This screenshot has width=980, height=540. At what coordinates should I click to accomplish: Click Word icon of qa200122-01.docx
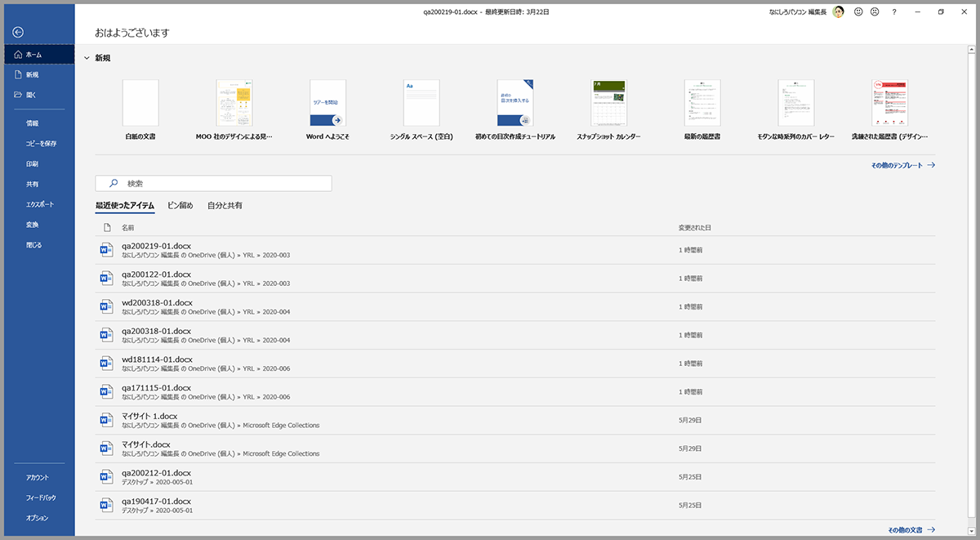pyautogui.click(x=105, y=278)
